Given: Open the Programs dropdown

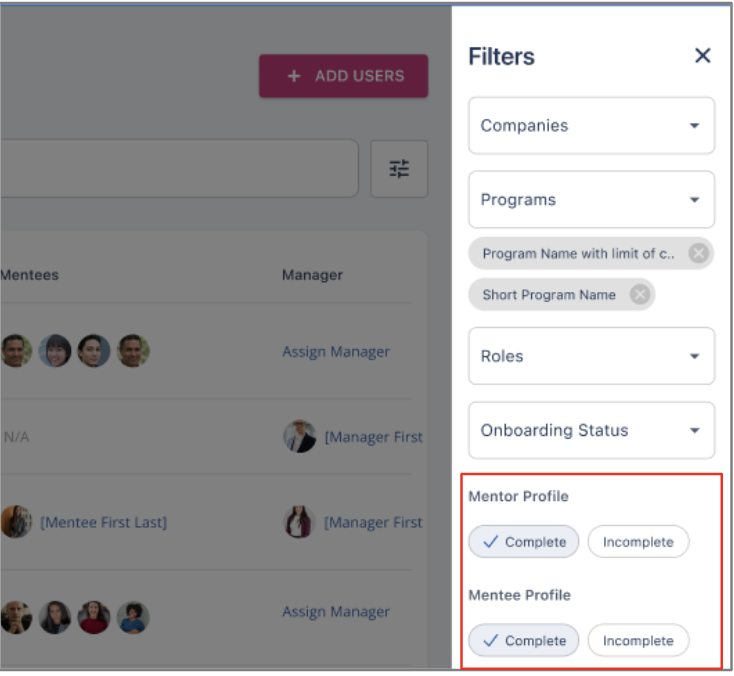Looking at the screenshot, I should pyautogui.click(x=591, y=200).
